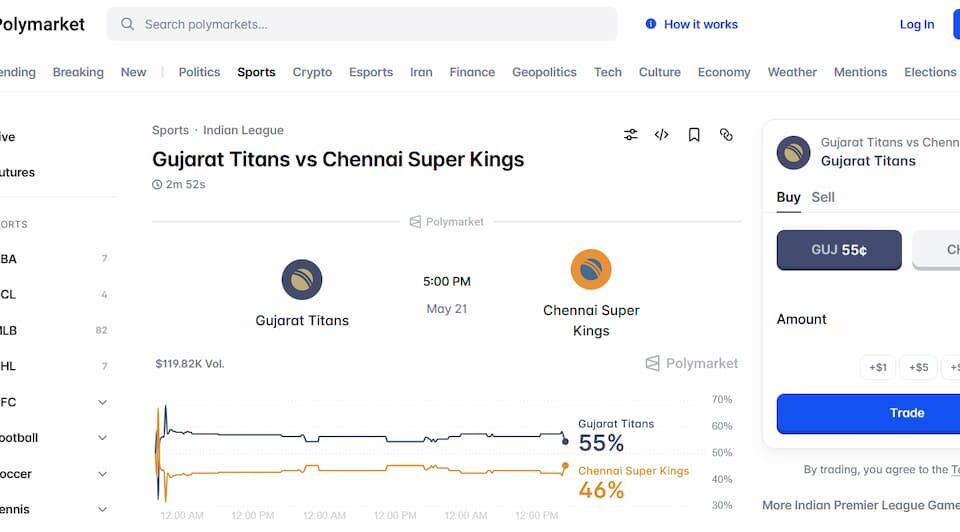Add $5 to the amount
This screenshot has height=532, width=960.
[x=918, y=367]
